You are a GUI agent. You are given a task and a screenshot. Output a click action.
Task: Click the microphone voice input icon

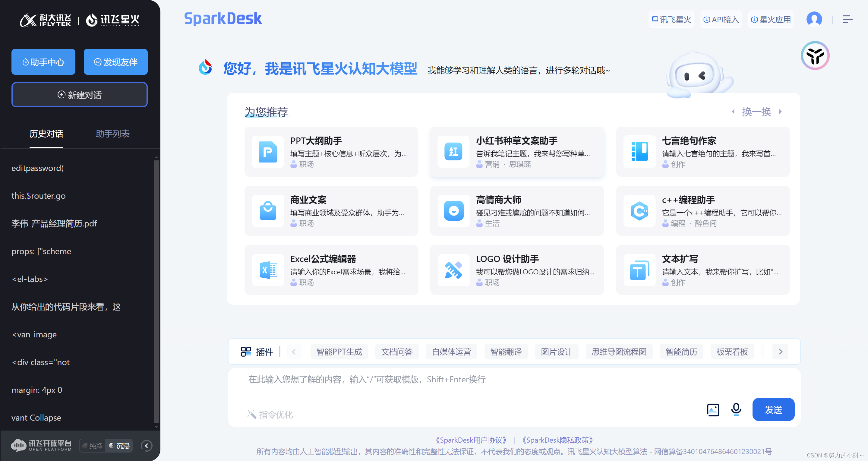coord(736,409)
